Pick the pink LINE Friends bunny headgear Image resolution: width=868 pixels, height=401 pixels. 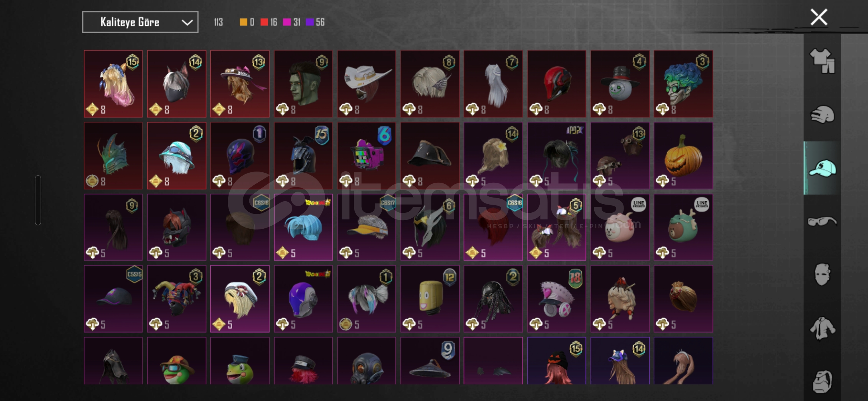coord(620,227)
